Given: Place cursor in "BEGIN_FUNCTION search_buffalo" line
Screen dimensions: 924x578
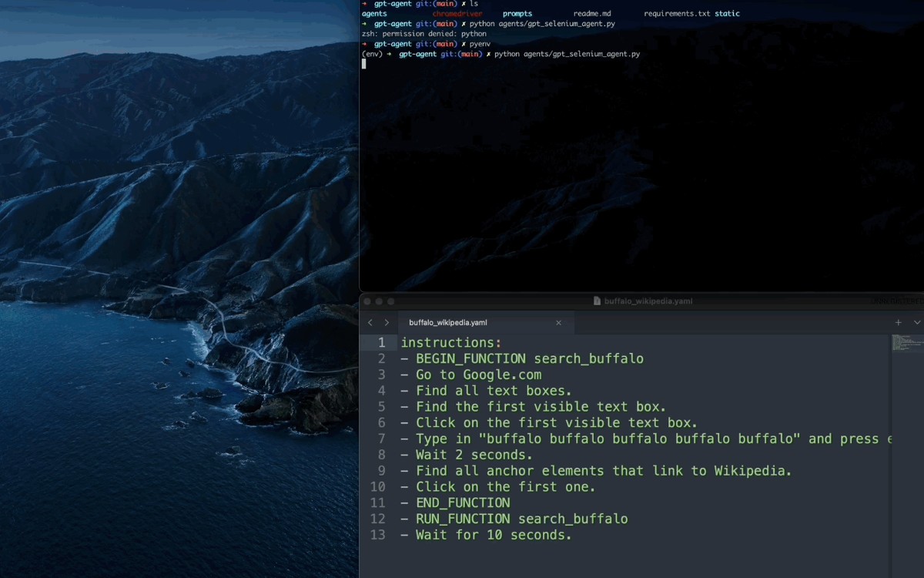Looking at the screenshot, I should pyautogui.click(x=529, y=359).
